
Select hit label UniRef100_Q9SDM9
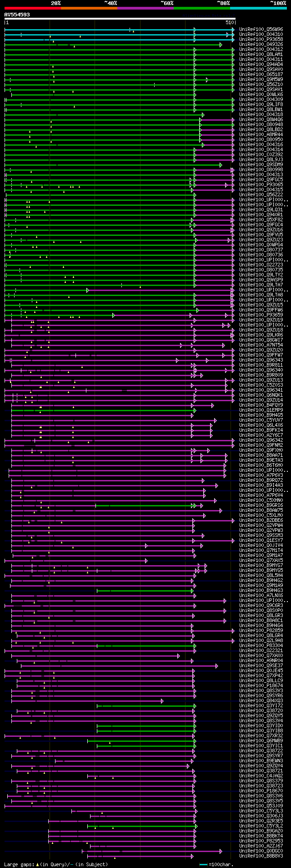261,164
